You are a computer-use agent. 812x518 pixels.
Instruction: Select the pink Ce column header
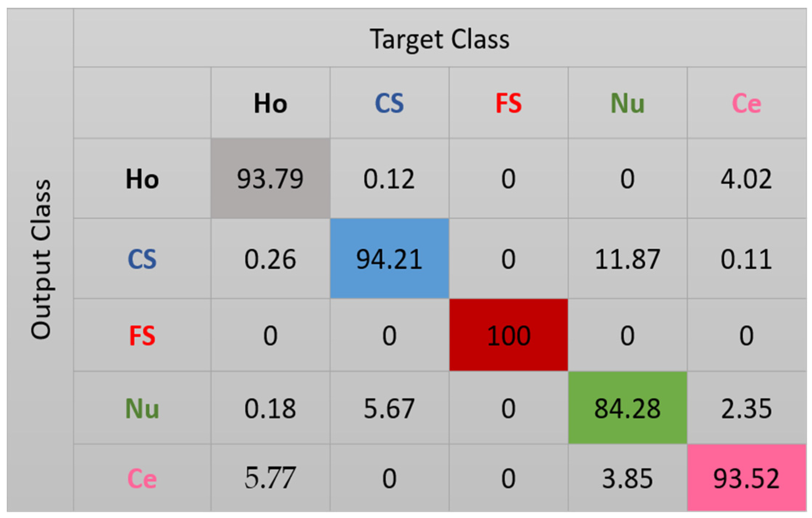pos(746,103)
